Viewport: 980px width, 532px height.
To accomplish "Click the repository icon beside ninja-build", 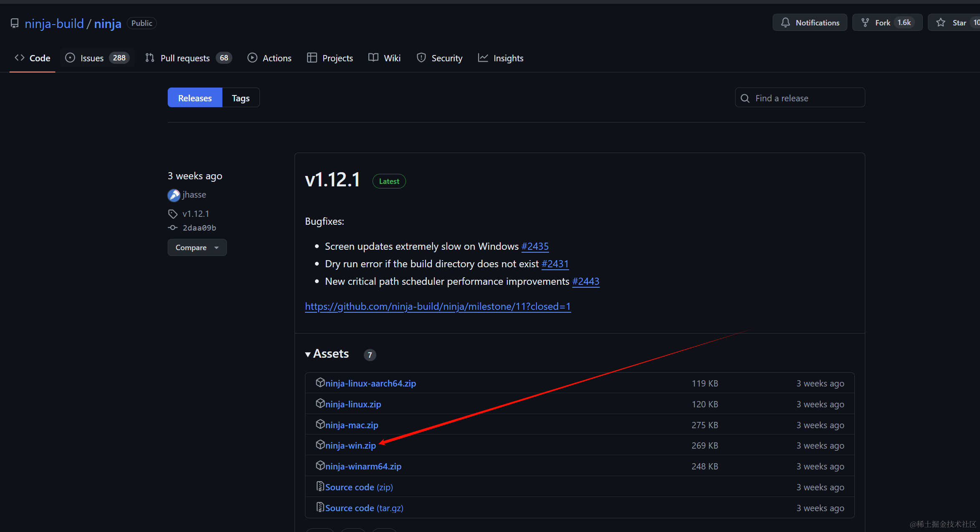I will [x=15, y=23].
